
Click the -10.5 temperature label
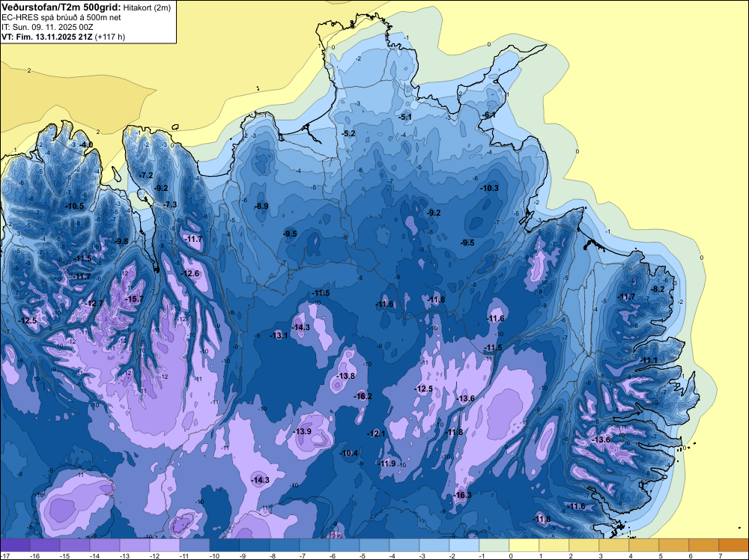click(74, 206)
